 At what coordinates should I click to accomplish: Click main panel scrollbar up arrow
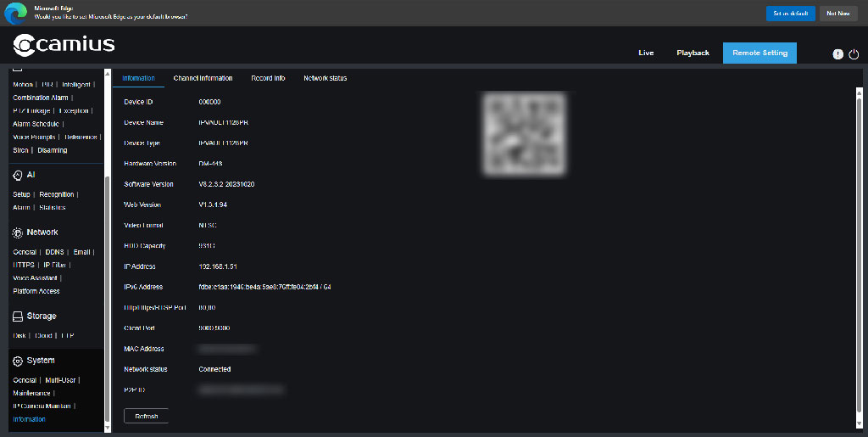point(860,92)
